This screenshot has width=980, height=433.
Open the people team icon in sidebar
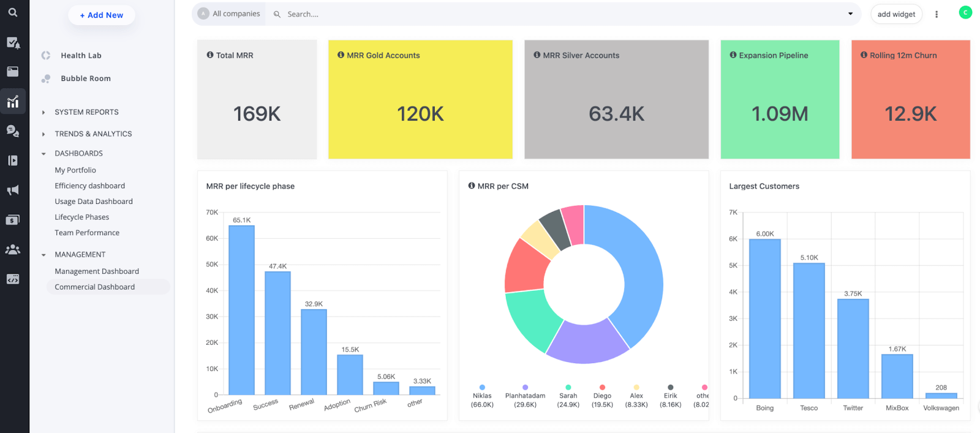pos(13,249)
